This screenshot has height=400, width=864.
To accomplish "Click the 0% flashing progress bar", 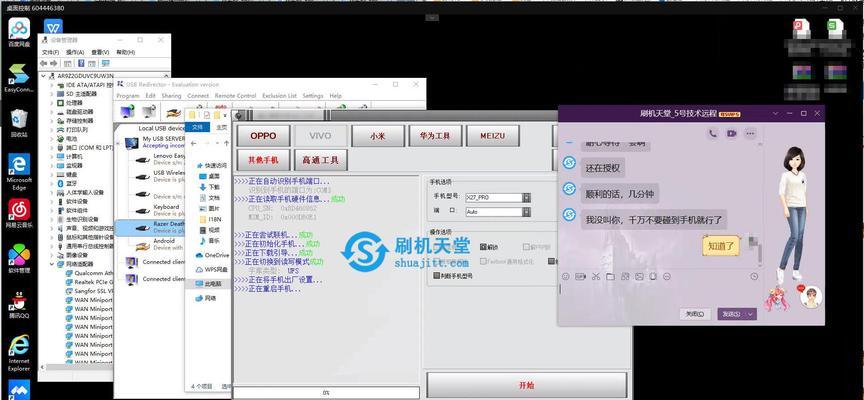I will tap(327, 393).
